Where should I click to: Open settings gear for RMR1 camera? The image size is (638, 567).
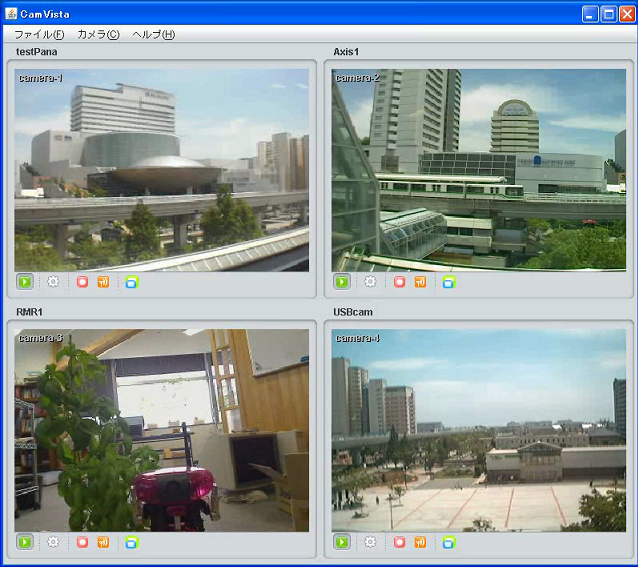54,542
